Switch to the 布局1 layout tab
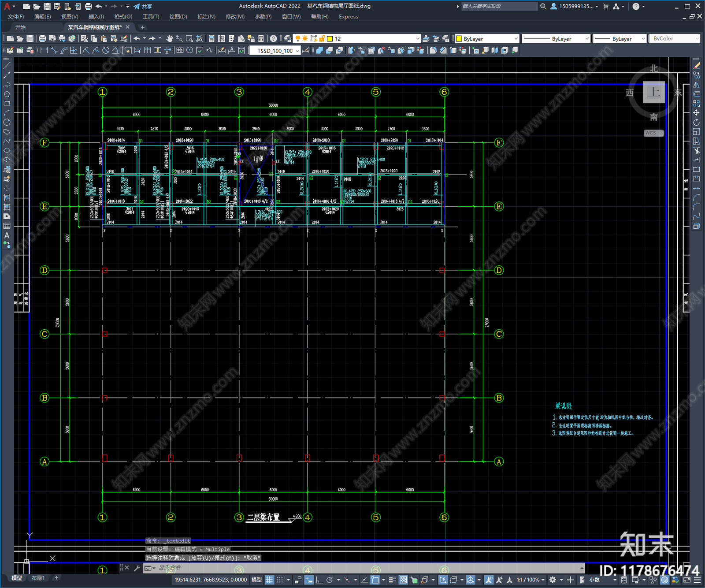Image resolution: width=705 pixels, height=588 pixels. click(x=38, y=578)
